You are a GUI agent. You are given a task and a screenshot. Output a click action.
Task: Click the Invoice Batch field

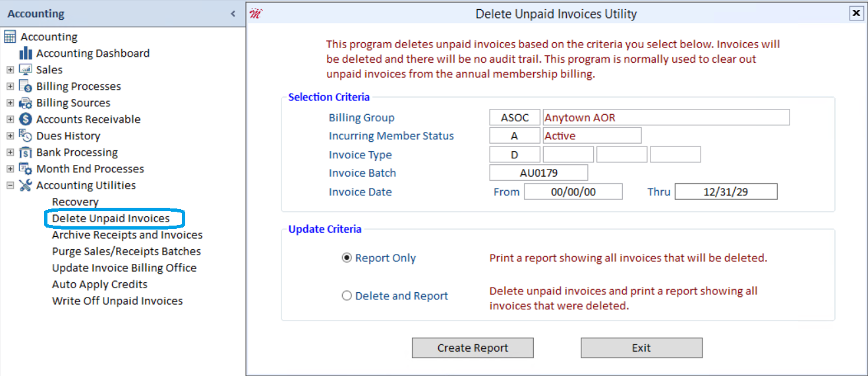coord(538,173)
